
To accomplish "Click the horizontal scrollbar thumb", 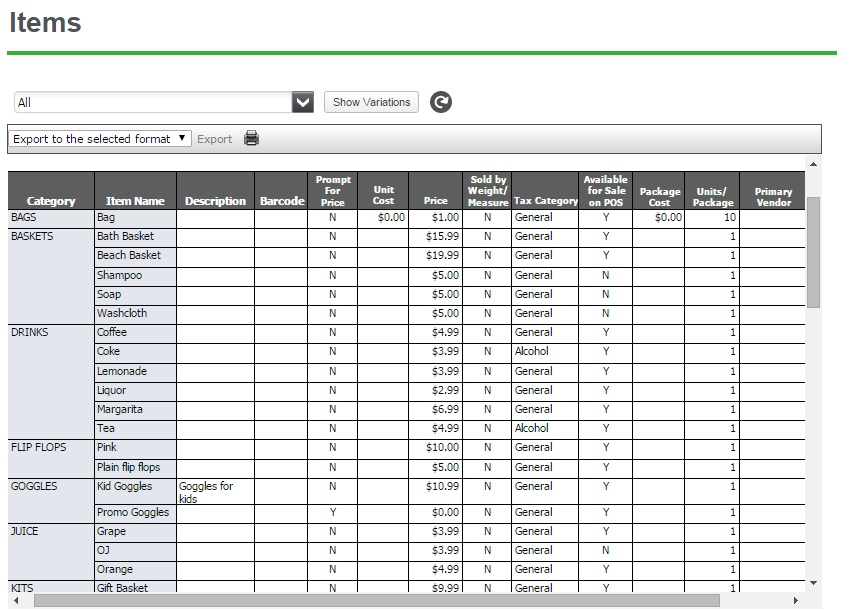I will coord(377,600).
